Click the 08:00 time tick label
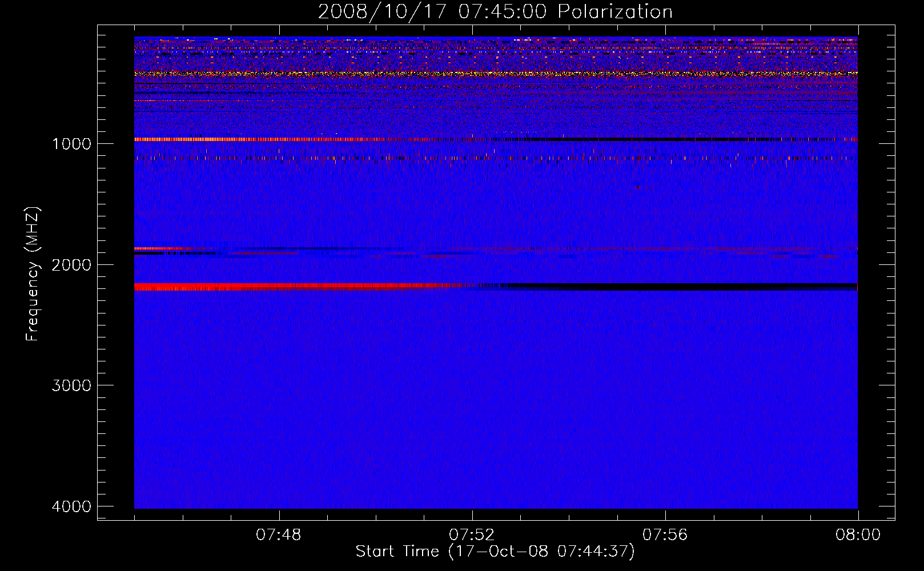Image resolution: width=924 pixels, height=571 pixels. click(858, 535)
